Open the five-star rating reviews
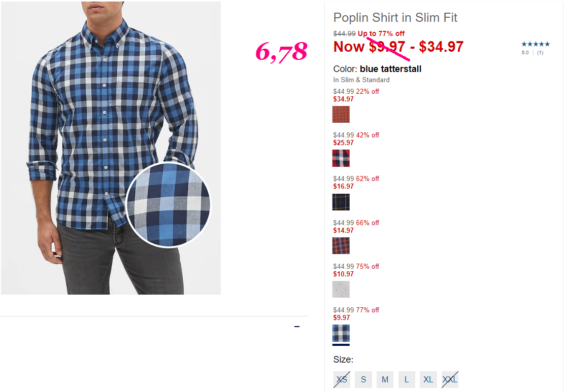The image size is (568, 392). coord(536,44)
